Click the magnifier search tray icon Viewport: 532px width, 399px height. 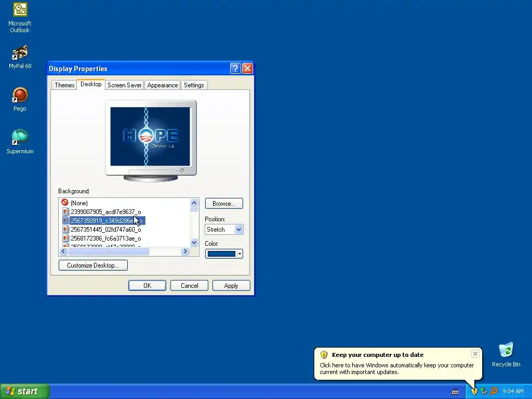494,391
